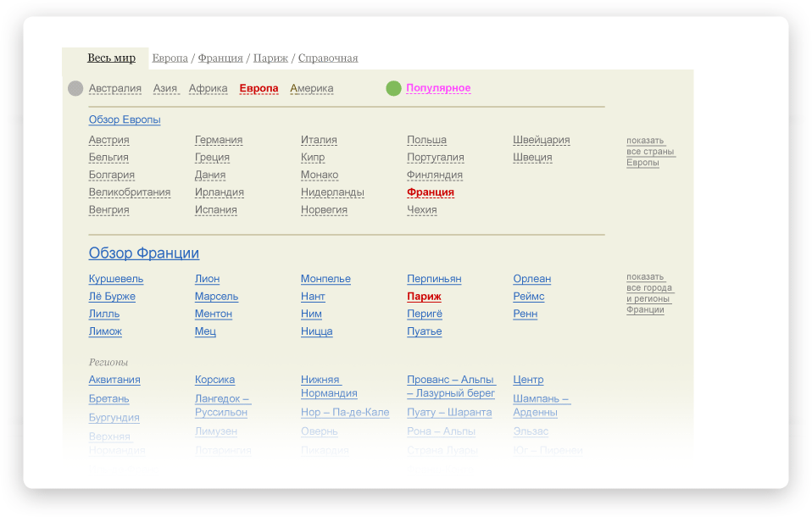Expand all countries of Europe list
Image resolution: width=812 pixels, height=517 pixels.
click(650, 152)
